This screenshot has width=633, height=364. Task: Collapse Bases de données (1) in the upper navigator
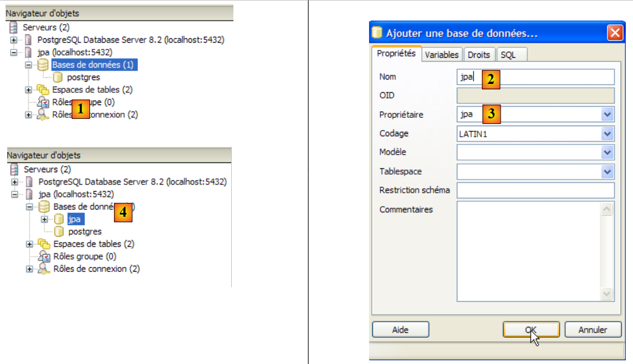pos(28,65)
